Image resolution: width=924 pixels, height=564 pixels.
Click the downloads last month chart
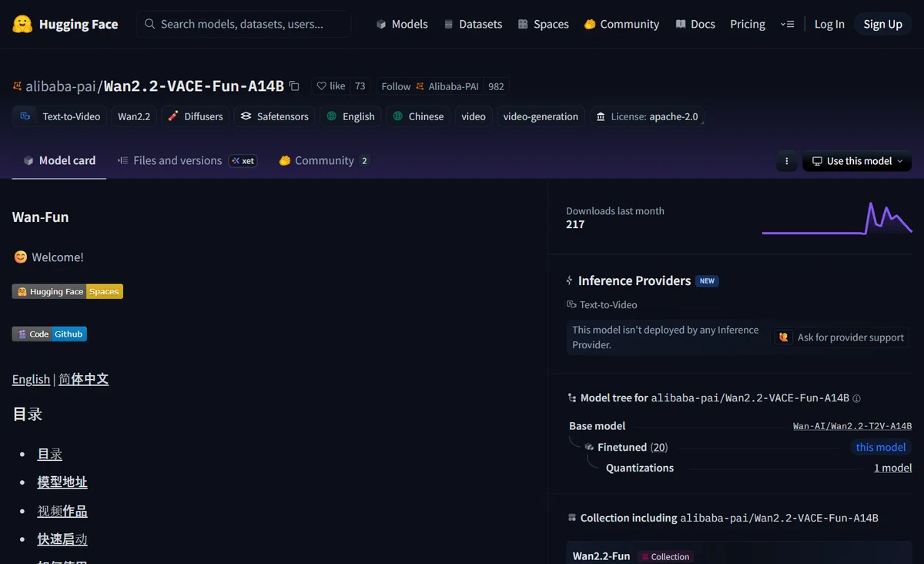tap(837, 218)
